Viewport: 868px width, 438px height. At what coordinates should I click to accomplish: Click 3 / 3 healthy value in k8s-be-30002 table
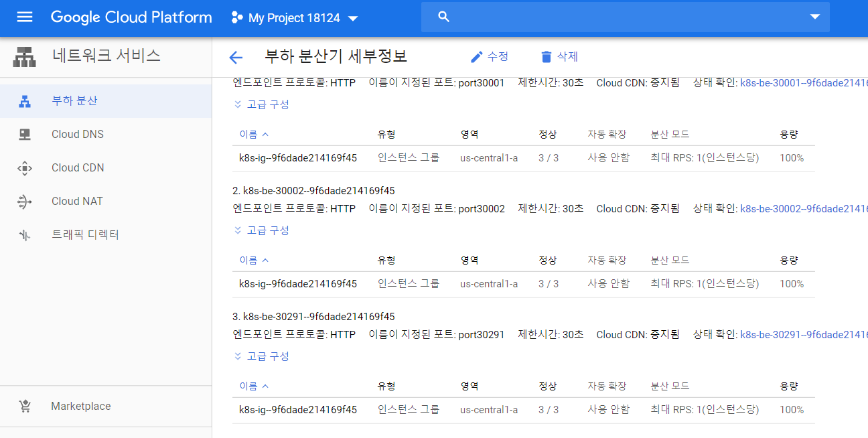(549, 284)
